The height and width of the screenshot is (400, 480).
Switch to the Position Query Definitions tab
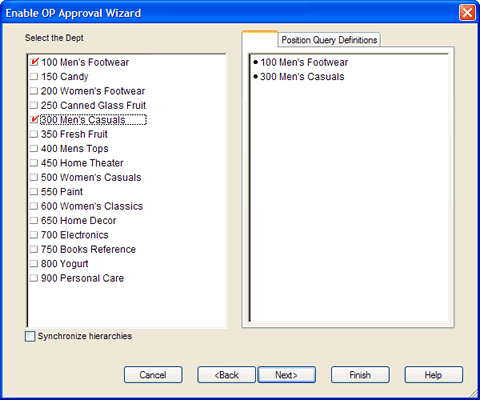(x=329, y=40)
